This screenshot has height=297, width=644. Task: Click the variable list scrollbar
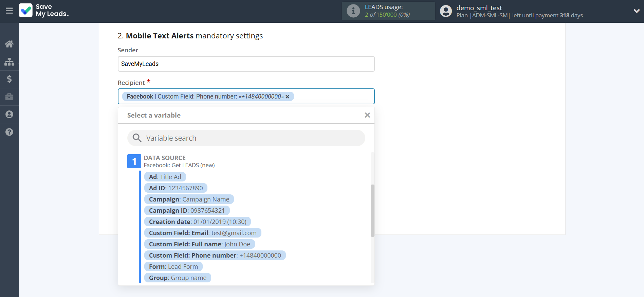click(372, 210)
